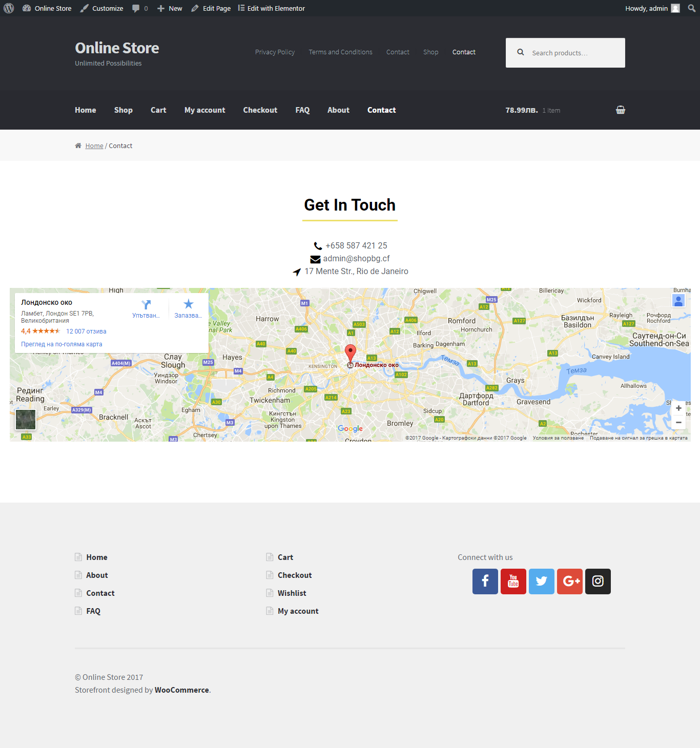Open footer Wishlist link
The height and width of the screenshot is (748, 700).
[292, 593]
